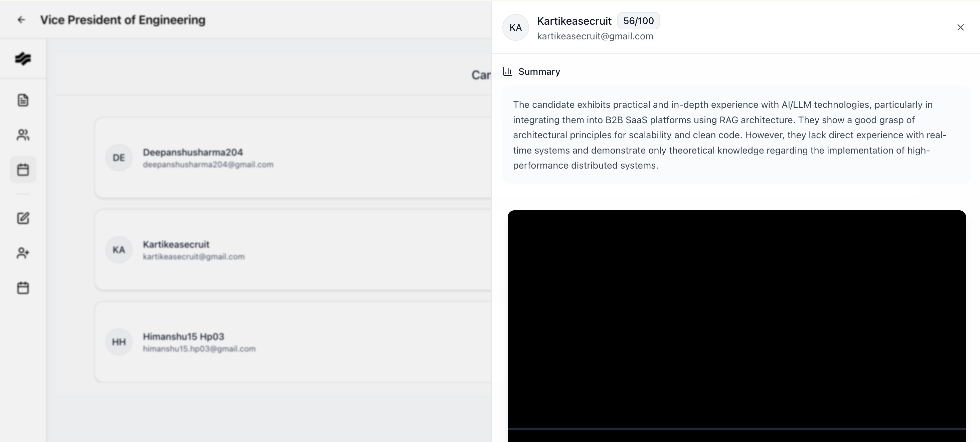Open the people/candidates sidebar icon

pos(23,135)
